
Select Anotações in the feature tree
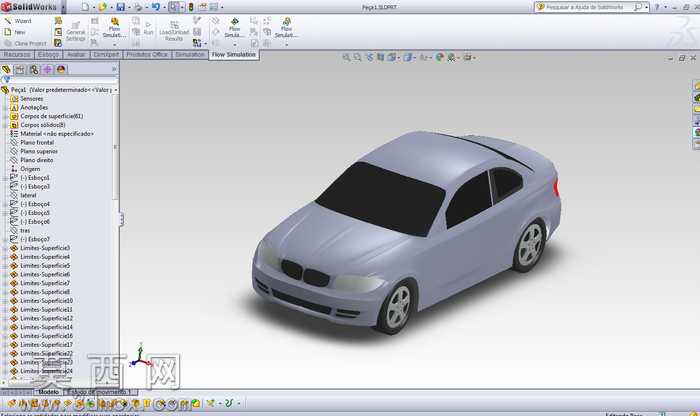click(29, 108)
